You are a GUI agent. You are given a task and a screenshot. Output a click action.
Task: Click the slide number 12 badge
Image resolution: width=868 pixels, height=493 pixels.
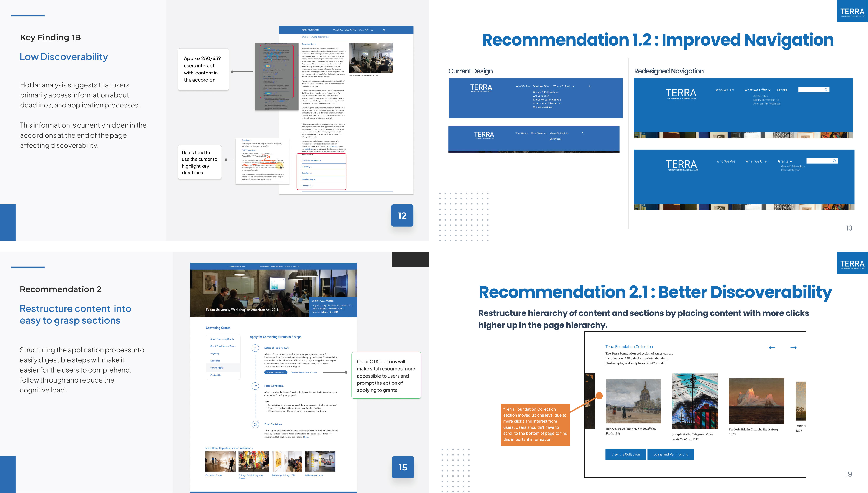click(402, 215)
